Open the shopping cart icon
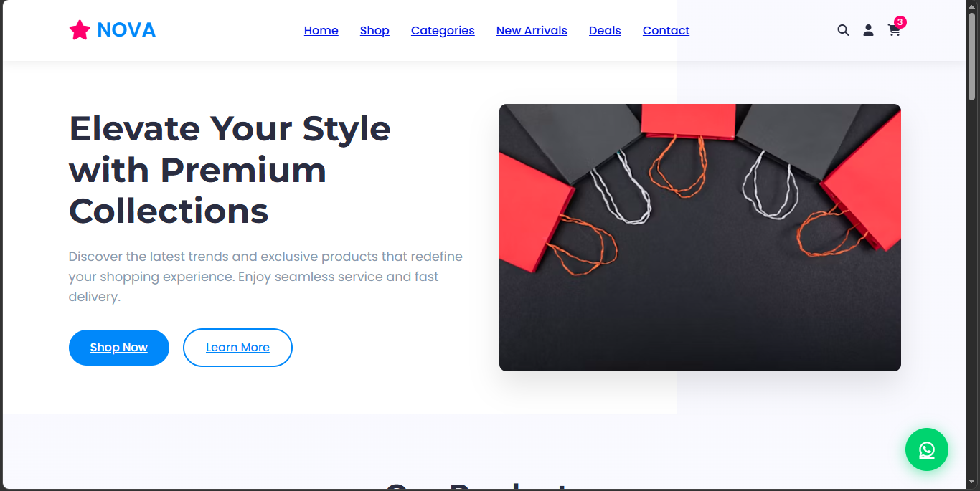 pos(894,30)
